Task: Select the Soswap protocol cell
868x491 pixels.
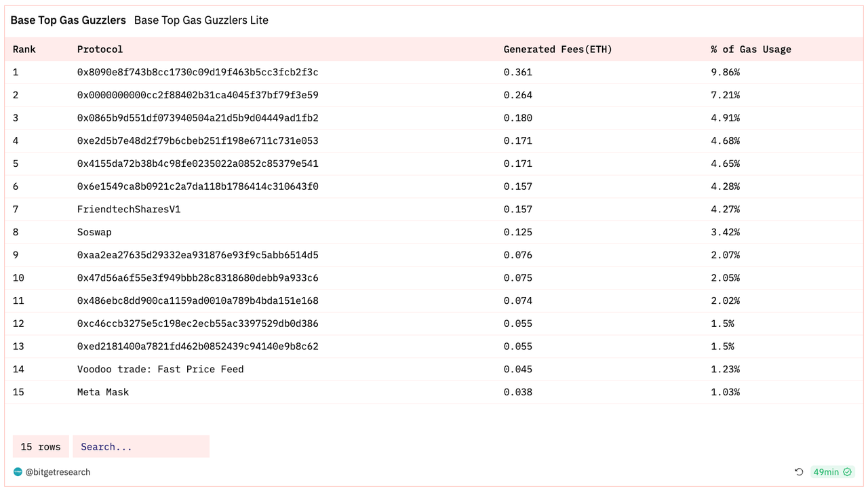Action: pos(94,232)
